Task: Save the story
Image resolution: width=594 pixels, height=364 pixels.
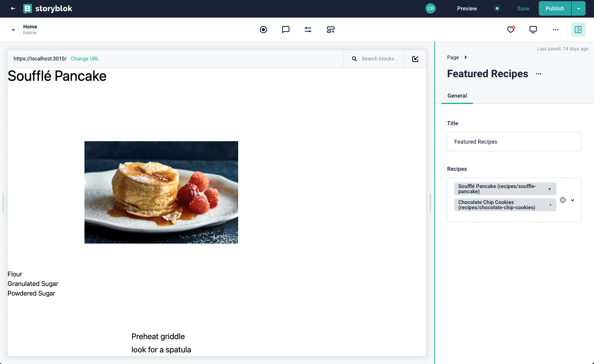Action: (523, 8)
